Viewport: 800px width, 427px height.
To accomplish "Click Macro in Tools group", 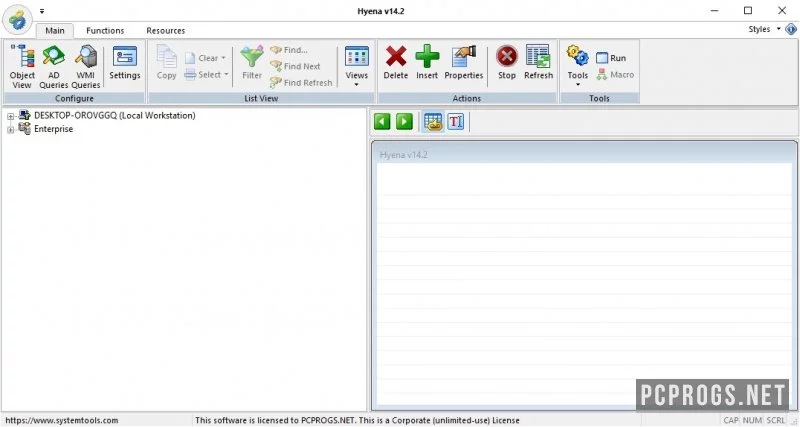I will 615,74.
